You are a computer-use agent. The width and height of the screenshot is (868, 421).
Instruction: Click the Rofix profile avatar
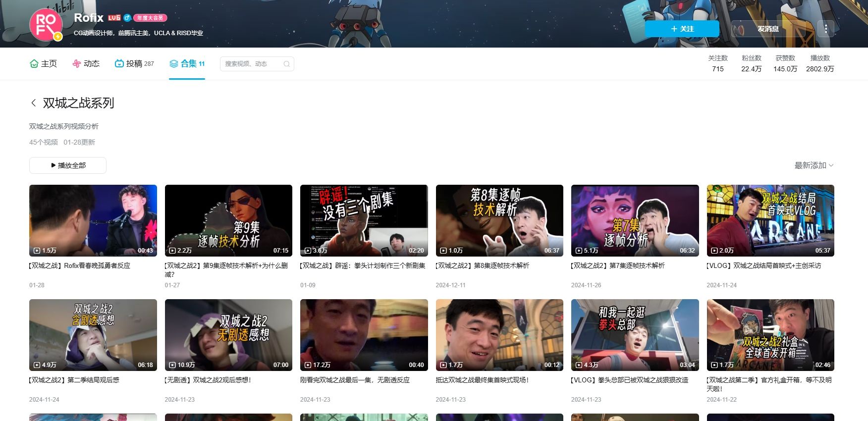click(x=46, y=25)
